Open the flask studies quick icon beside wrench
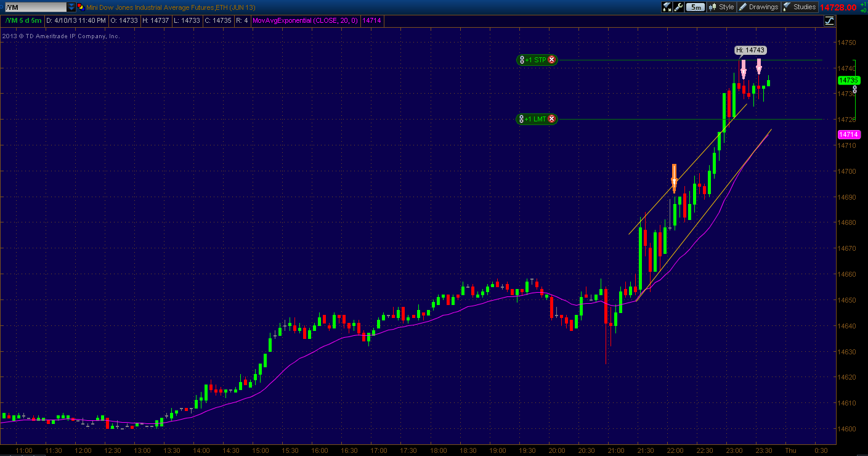This screenshot has height=456, width=868. point(667,7)
